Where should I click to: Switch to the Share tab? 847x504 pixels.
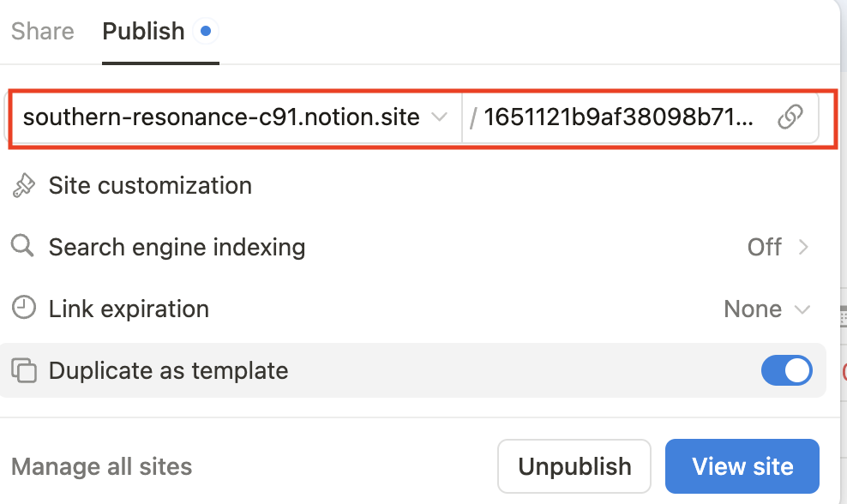[42, 32]
